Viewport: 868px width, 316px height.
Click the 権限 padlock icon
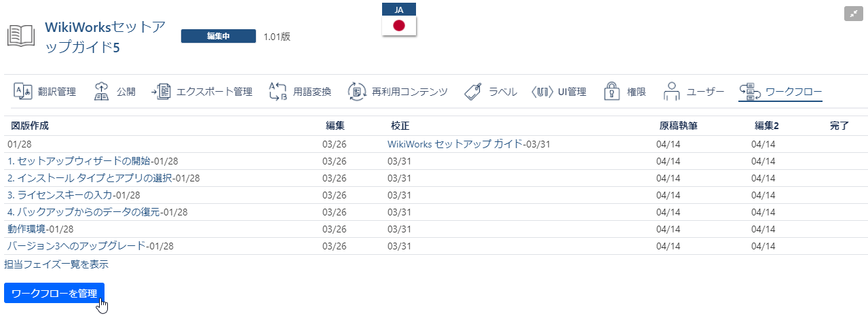[x=612, y=92]
